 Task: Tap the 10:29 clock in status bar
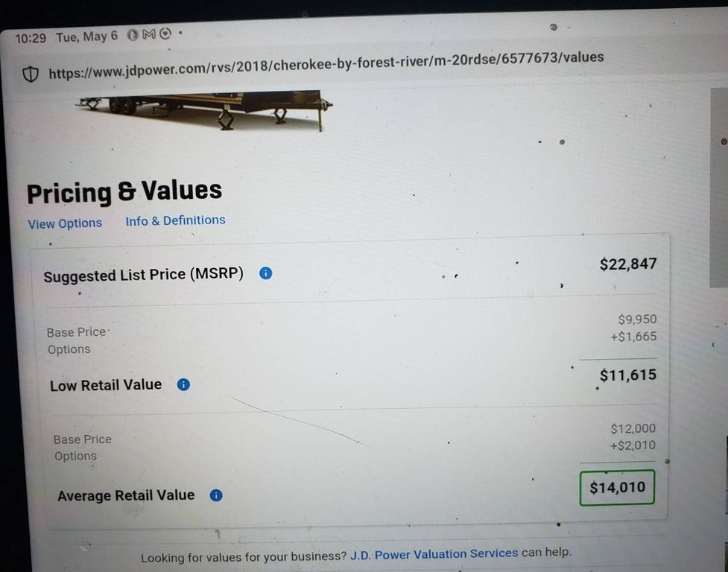[31, 37]
